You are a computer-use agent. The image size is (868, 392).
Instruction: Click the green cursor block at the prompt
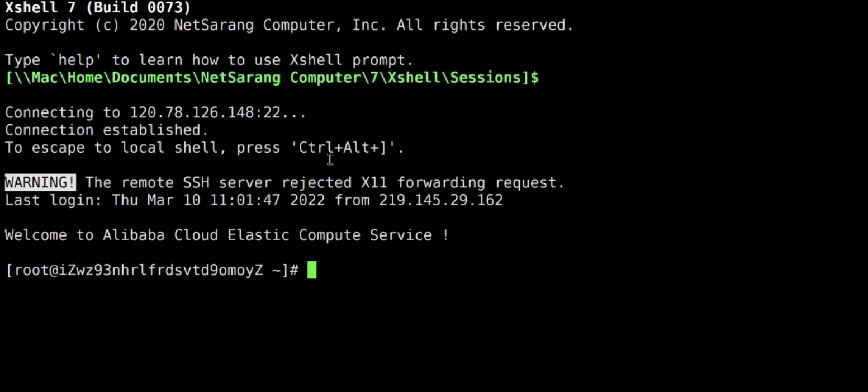coord(312,270)
